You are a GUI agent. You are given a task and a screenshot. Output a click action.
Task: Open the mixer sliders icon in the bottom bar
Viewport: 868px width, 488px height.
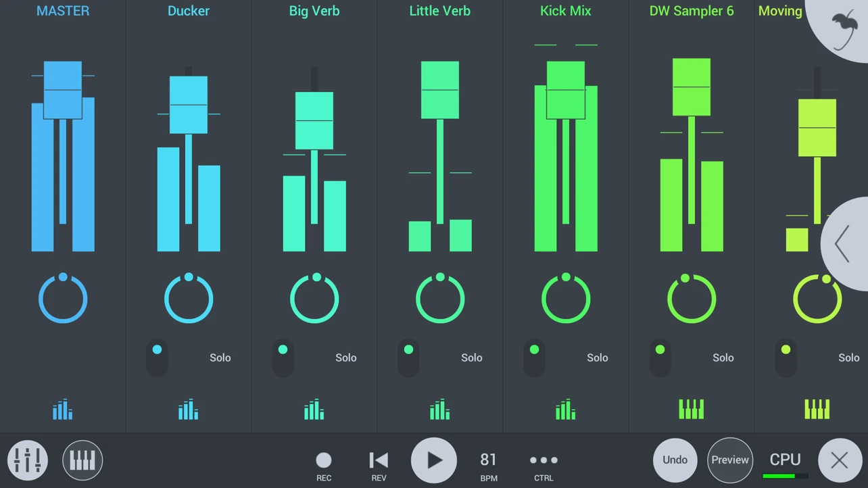pyautogui.click(x=28, y=460)
